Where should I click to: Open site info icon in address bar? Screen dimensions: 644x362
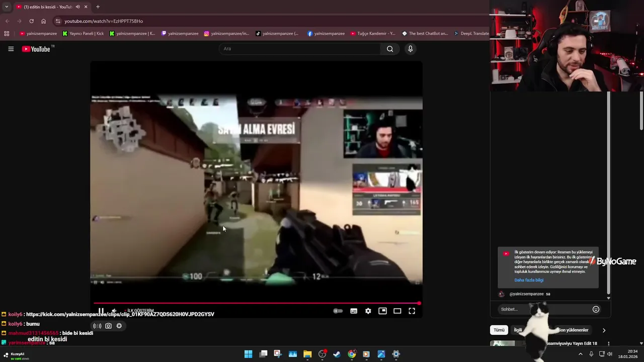pos(58,21)
